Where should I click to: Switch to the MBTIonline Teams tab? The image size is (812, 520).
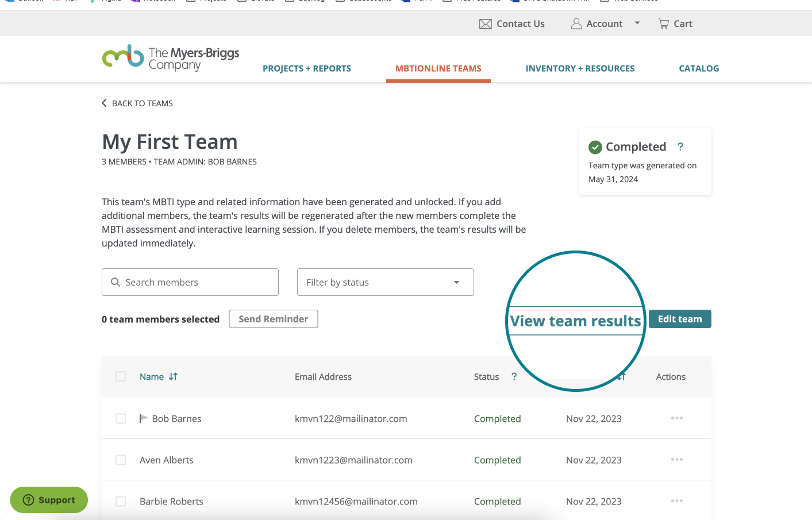[x=438, y=68]
